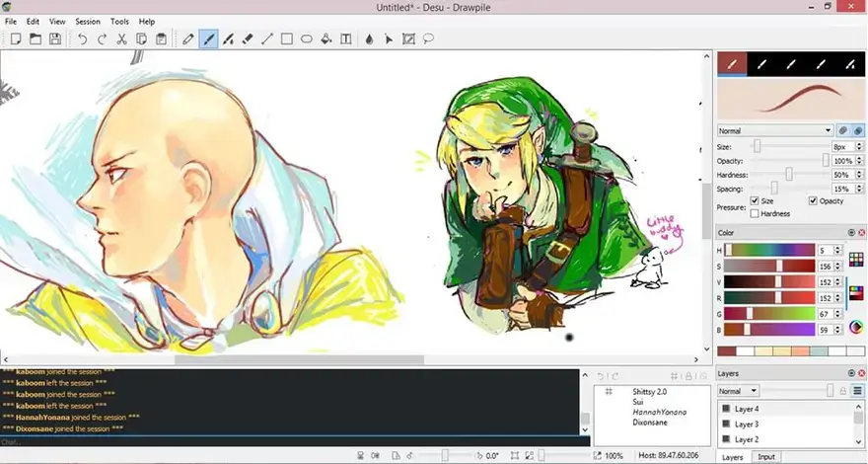Select the second brush slot
The height and width of the screenshot is (464, 868).
761,64
